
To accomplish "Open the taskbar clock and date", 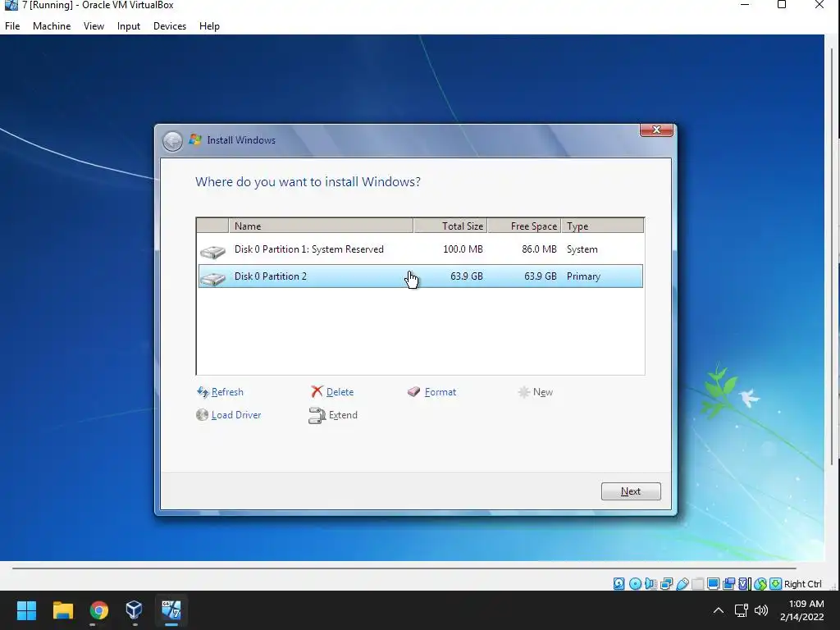I will [802, 610].
